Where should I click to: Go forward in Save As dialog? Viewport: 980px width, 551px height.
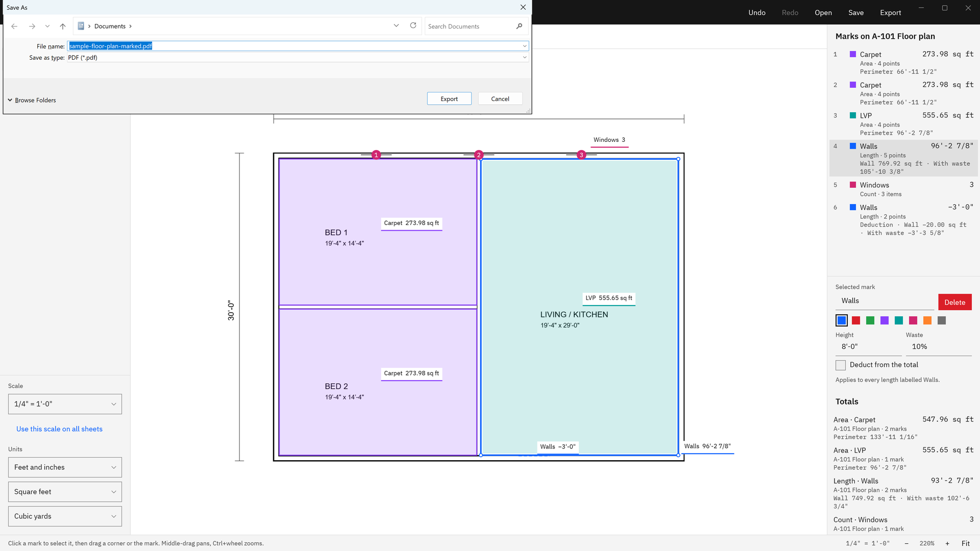[32, 26]
